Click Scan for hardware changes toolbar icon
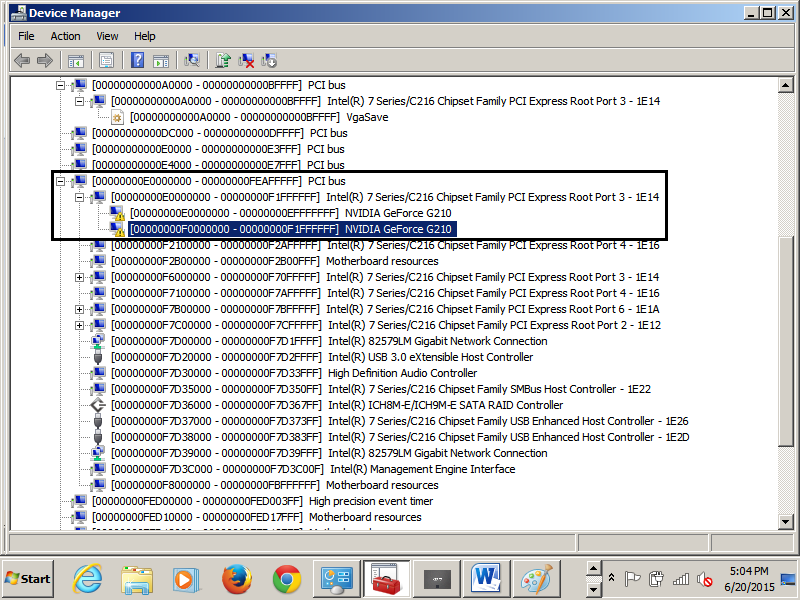Screen dimensions: 800x600 [x=192, y=61]
